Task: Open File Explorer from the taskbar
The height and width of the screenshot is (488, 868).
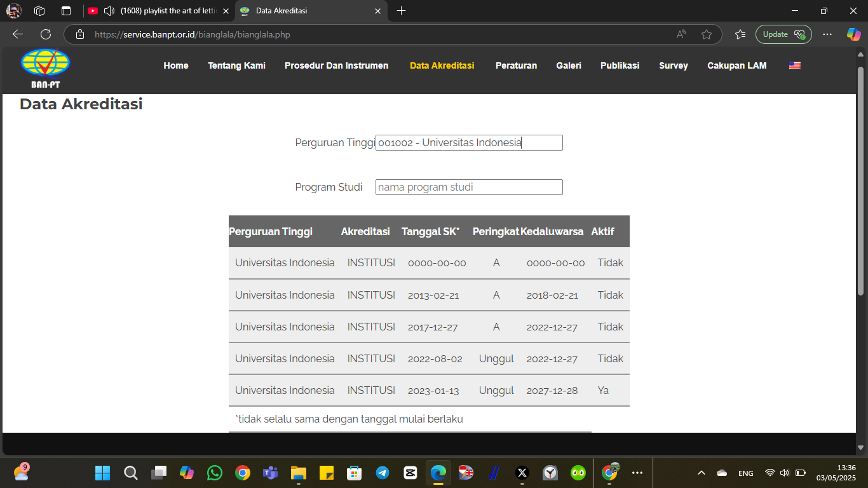Action: pos(299,473)
